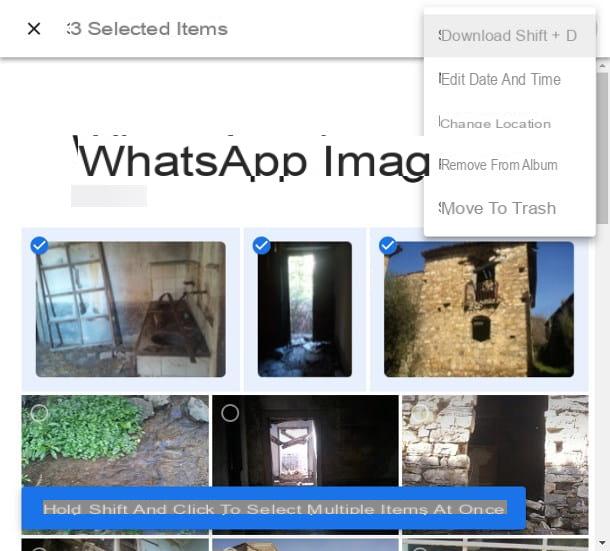Open the dark doorway photo thumbnail
The image size is (610, 551).
tap(305, 309)
